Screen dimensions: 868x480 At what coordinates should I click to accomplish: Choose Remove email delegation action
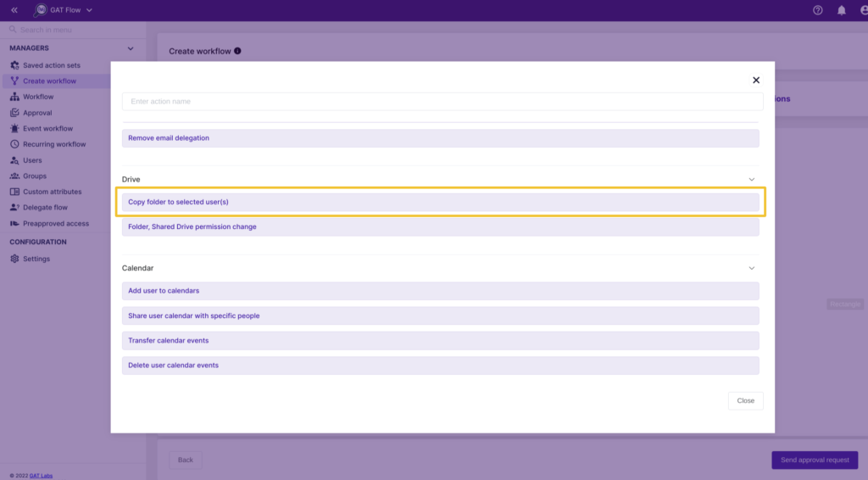(440, 138)
